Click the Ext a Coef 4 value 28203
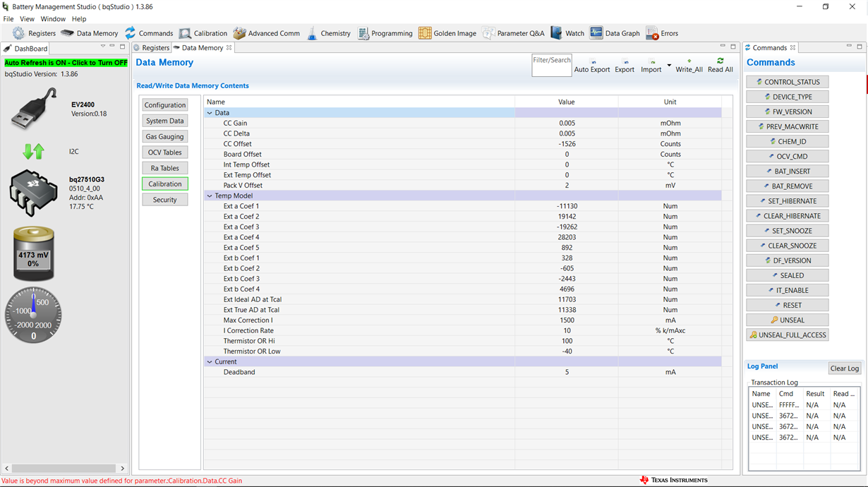The image size is (868, 487). [x=567, y=237]
